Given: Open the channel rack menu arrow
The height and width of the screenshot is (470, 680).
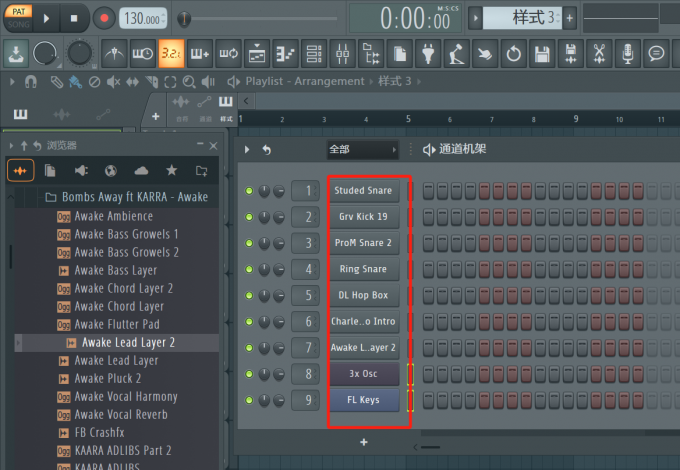Looking at the screenshot, I should pos(247,150).
